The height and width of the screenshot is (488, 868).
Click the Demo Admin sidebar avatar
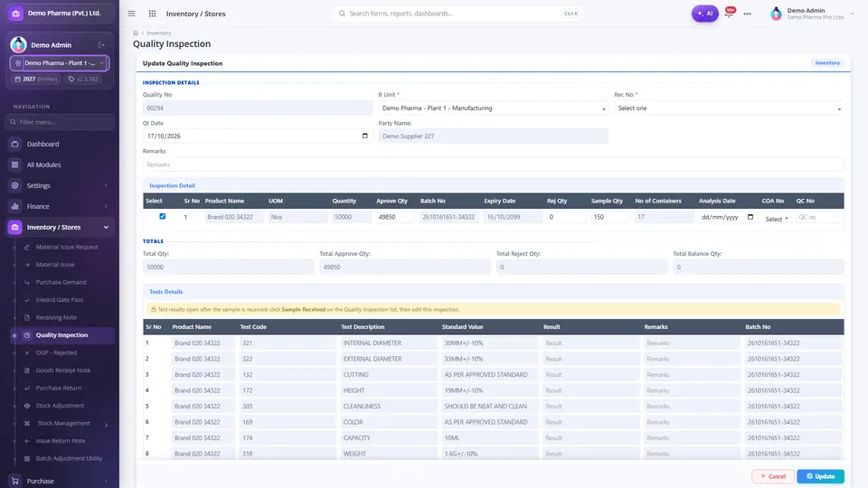[18, 45]
